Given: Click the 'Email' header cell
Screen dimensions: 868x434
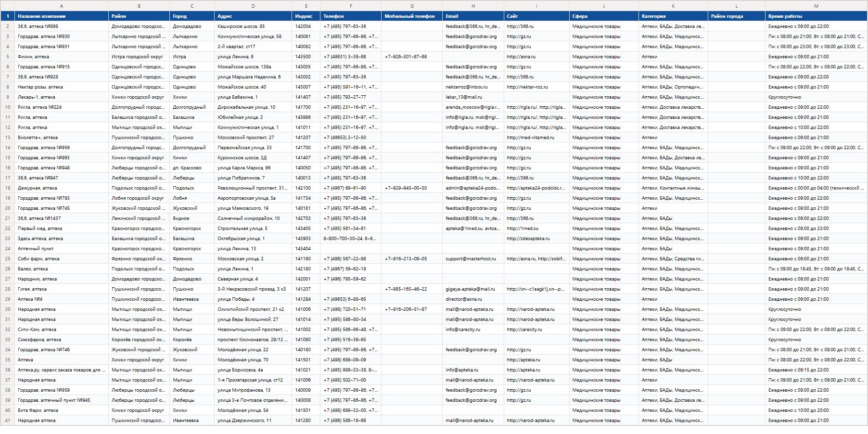Looking at the screenshot, I should pos(473,16).
